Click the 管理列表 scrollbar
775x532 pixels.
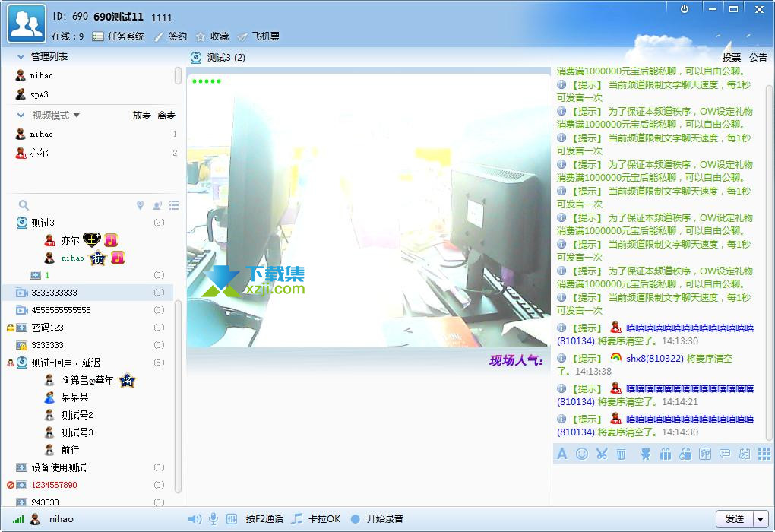pyautogui.click(x=178, y=76)
